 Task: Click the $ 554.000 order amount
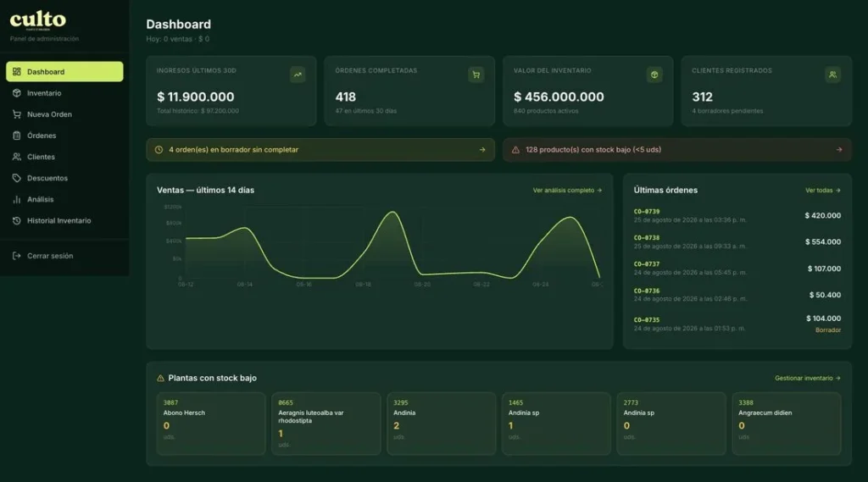click(x=822, y=241)
